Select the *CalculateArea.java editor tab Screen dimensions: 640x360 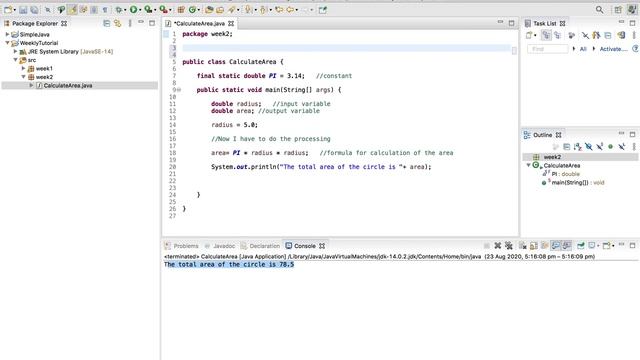click(200, 24)
